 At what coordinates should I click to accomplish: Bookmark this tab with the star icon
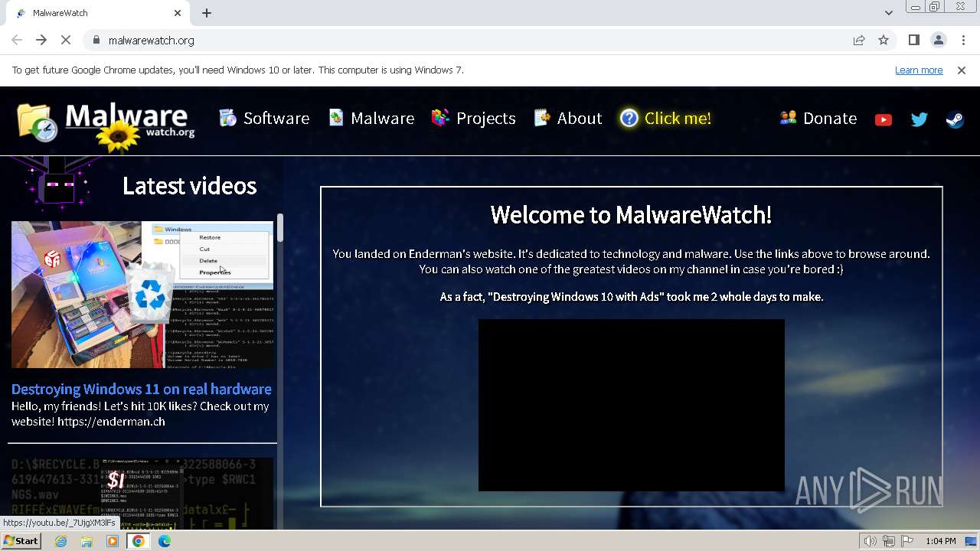coord(884,40)
